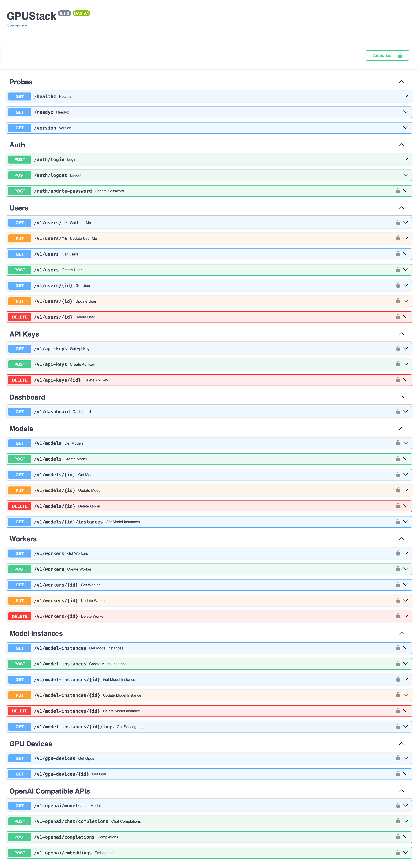Collapse the Model Instances section

coord(401,633)
